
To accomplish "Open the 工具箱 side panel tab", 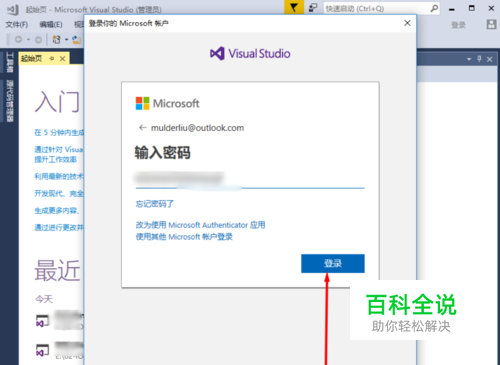I will coord(10,62).
